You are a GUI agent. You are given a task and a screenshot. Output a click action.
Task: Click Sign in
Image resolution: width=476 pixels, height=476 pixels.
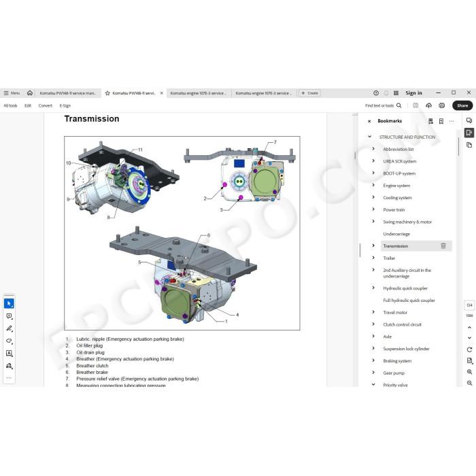[x=413, y=93]
